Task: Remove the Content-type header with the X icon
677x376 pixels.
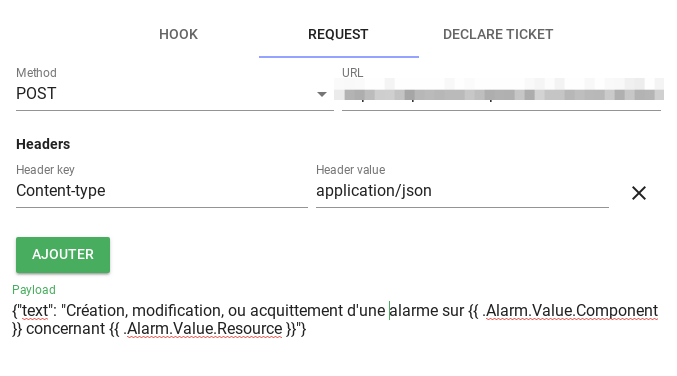Action: click(x=639, y=193)
